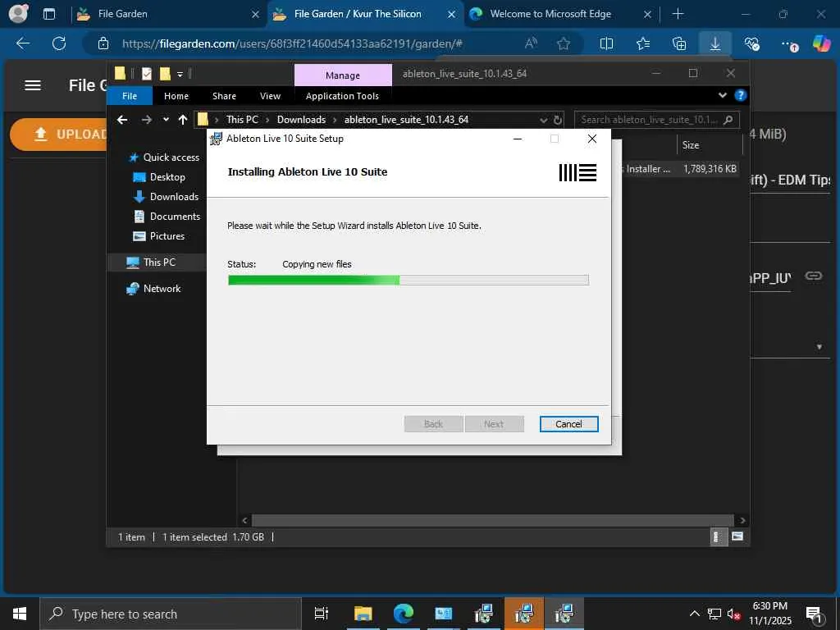Click the Explorer horizontal scrollbar

pyautogui.click(x=493, y=520)
